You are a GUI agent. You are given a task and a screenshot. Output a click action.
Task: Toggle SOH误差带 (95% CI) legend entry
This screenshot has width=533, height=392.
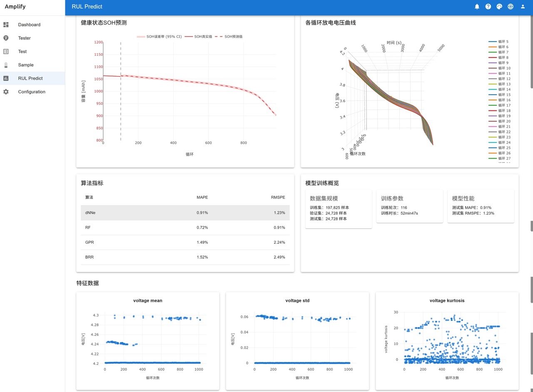[x=160, y=37]
